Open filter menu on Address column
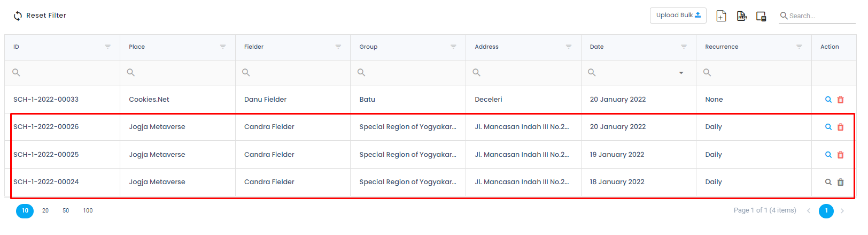Viewport: 868px width, 235px height. (x=569, y=47)
